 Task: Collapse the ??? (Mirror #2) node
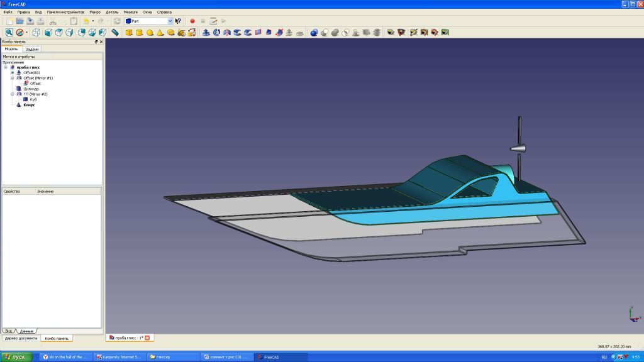[12, 94]
